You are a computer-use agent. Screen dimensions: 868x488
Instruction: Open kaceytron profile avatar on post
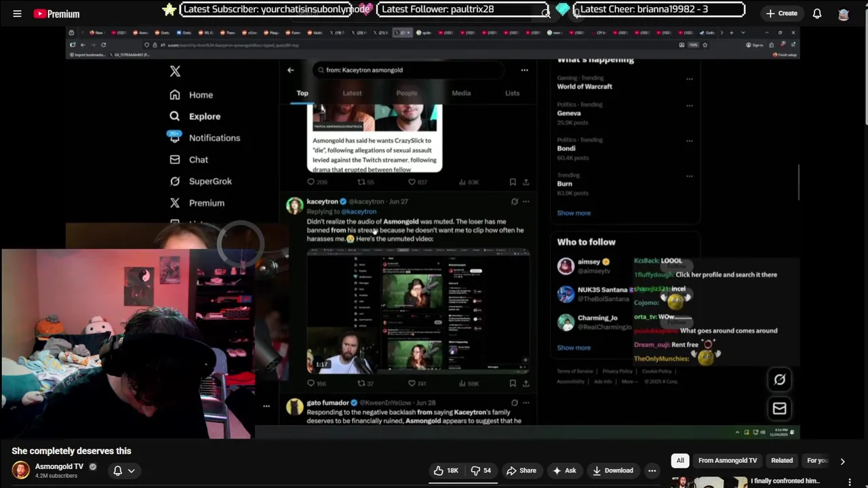click(x=294, y=206)
